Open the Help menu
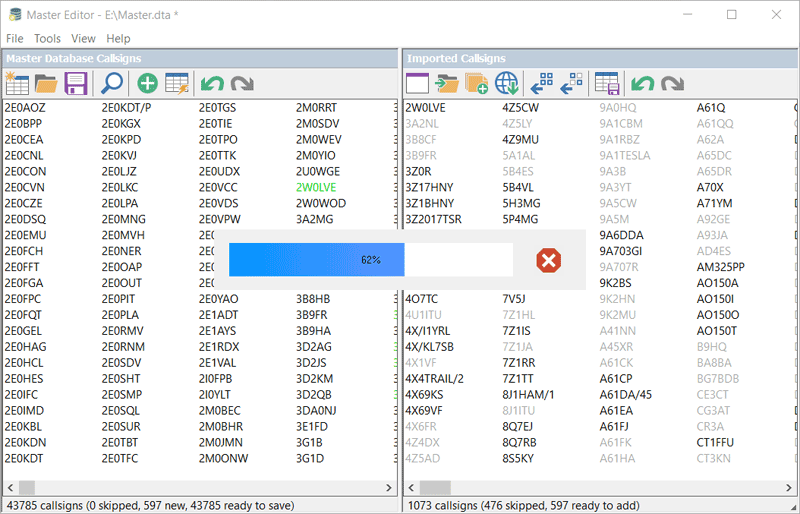The image size is (800, 514). pos(118,38)
